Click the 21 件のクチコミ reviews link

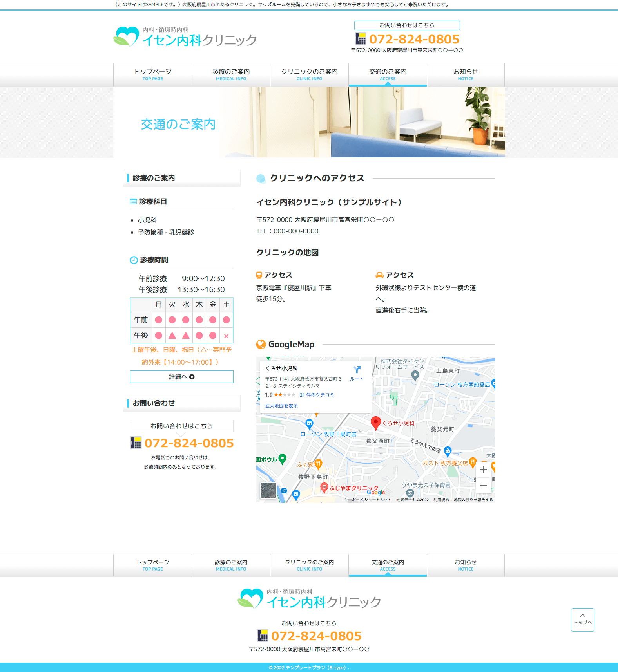point(317,395)
